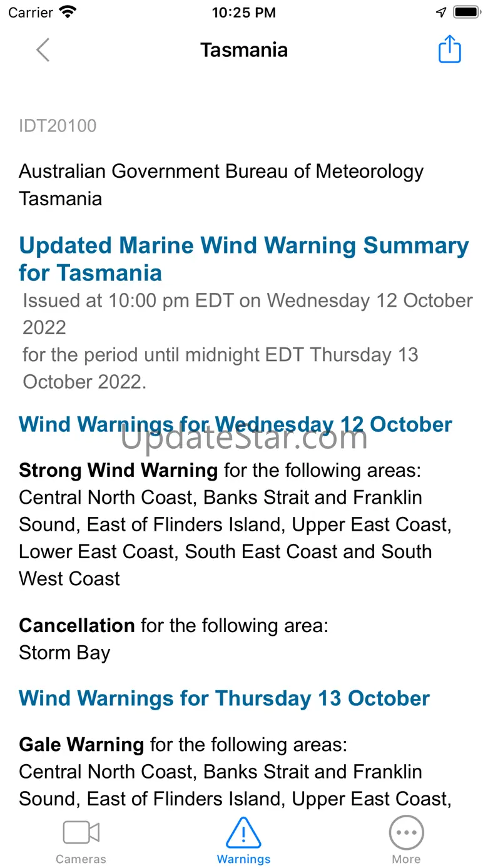Tap the Wi-Fi status icon
Viewport: 488px width, 868px height.
[67, 12]
